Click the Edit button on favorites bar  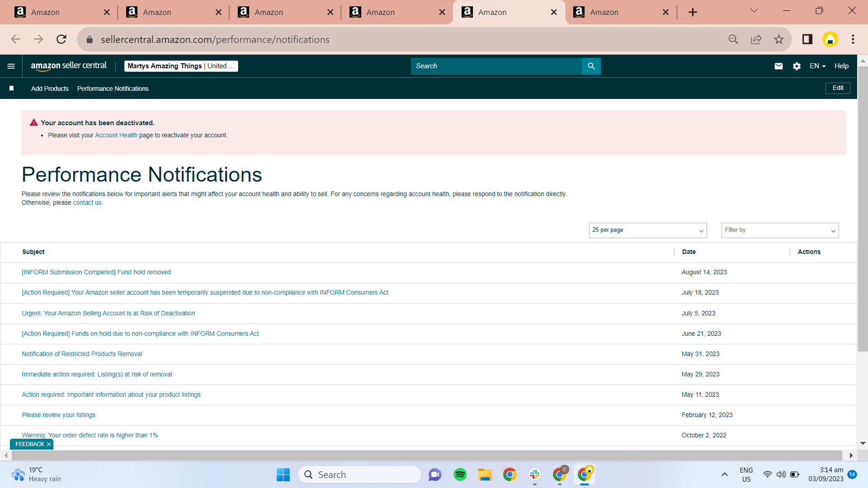coord(838,88)
